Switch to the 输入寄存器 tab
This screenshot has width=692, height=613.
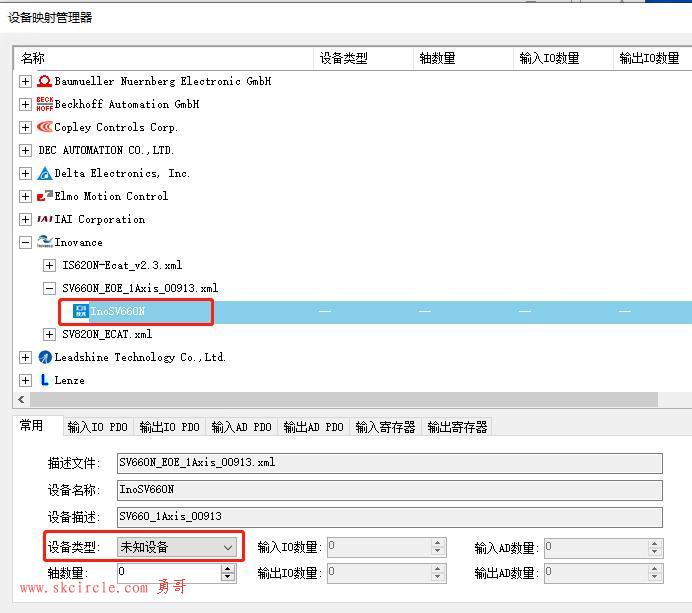coord(385,427)
